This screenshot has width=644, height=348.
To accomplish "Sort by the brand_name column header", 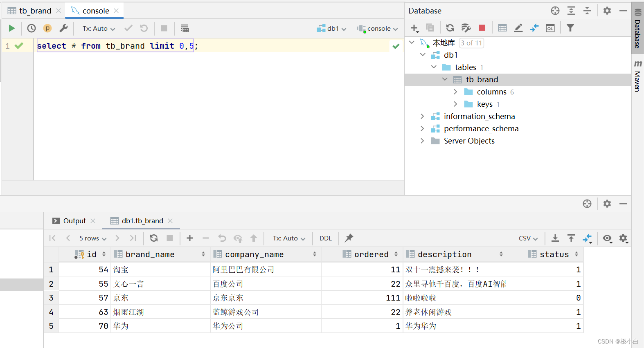I will (x=160, y=254).
